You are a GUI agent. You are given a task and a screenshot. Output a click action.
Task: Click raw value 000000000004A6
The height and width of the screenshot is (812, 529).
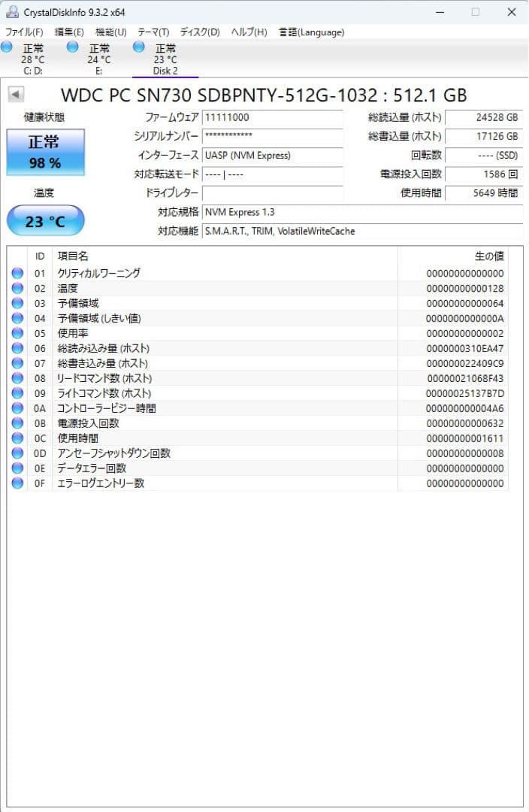(x=465, y=408)
